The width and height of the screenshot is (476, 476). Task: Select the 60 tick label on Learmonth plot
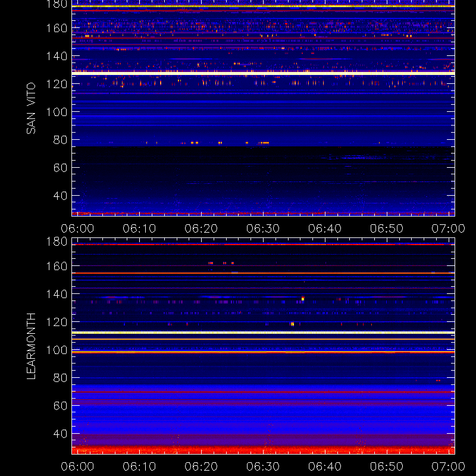(60, 406)
